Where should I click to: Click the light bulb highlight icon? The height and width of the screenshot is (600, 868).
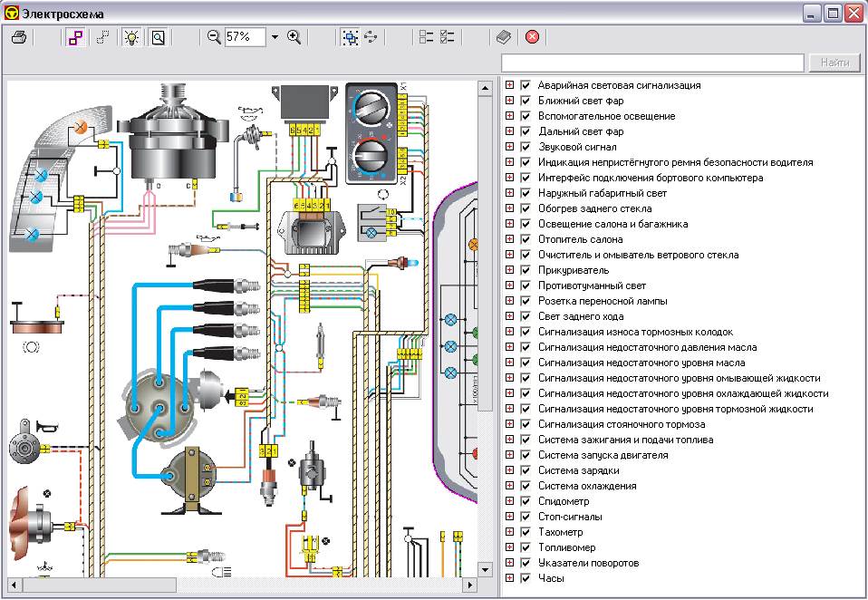132,37
